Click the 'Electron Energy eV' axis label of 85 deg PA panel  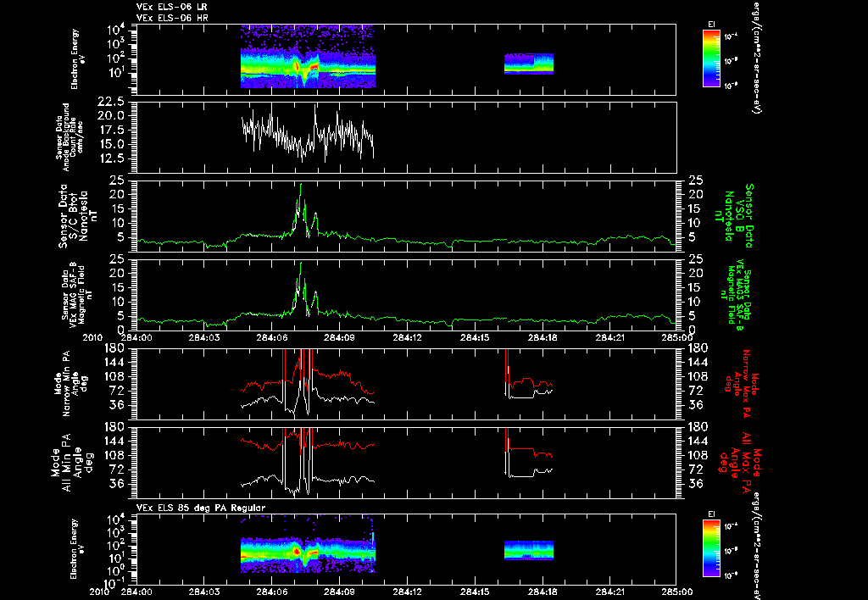tap(78, 549)
